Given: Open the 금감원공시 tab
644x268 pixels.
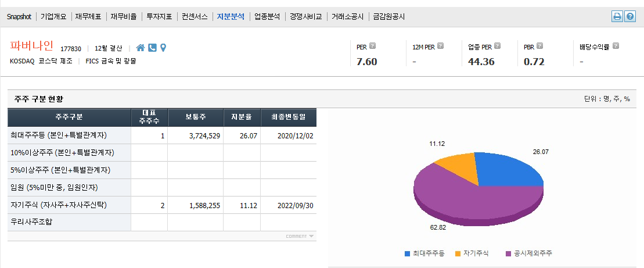Looking at the screenshot, I should tap(389, 17).
